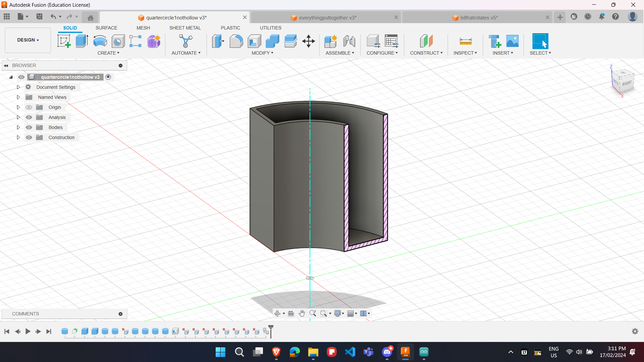This screenshot has height=362, width=644.
Task: Select the Create Sketch tool
Action: pos(64,41)
